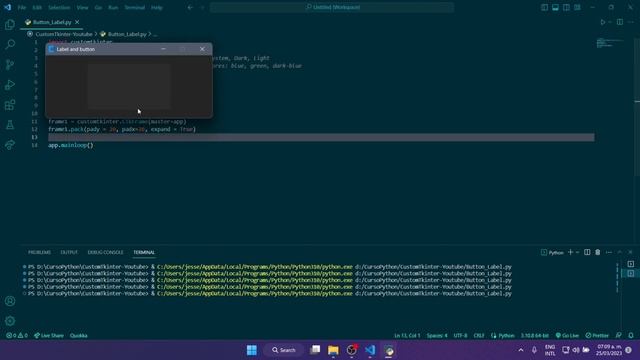
Task: Open editor More Actions ellipsis
Action: pyautogui.click(x=631, y=22)
